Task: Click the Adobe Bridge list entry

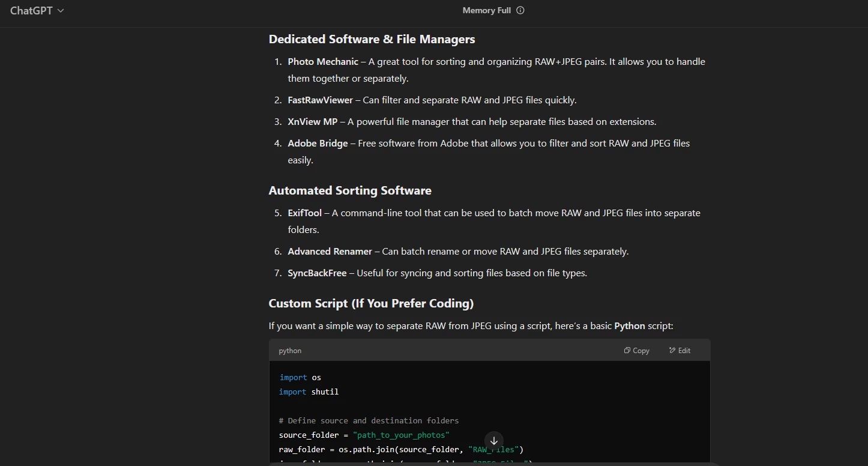Action: pyautogui.click(x=489, y=151)
